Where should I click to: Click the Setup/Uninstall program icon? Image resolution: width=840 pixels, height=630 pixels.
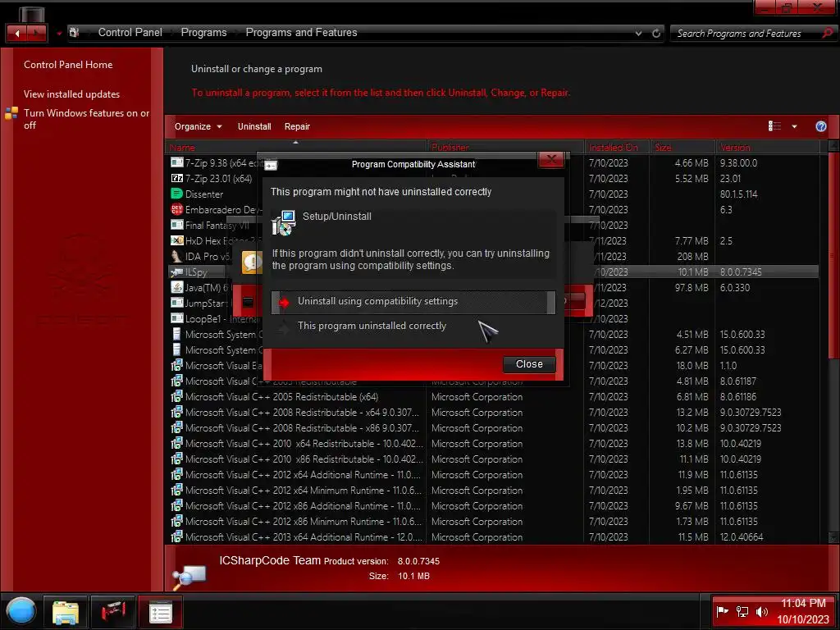[x=283, y=222]
